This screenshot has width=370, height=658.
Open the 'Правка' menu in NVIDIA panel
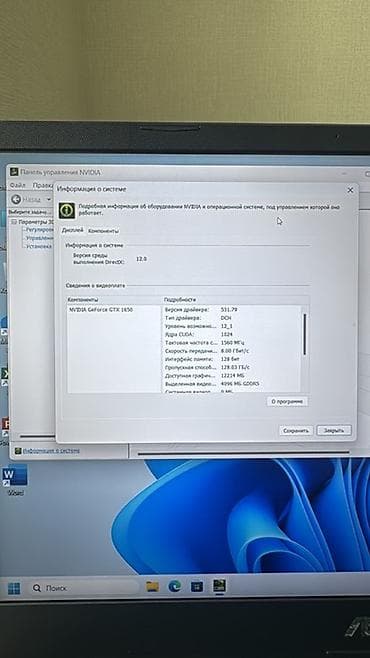[x=42, y=185]
